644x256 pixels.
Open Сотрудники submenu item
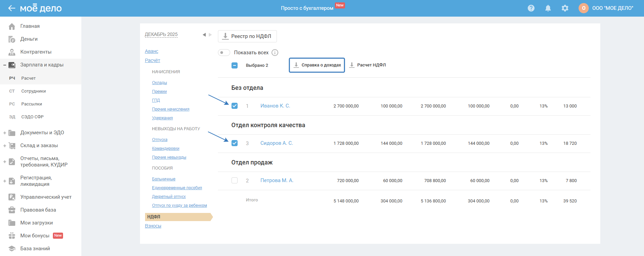click(34, 91)
